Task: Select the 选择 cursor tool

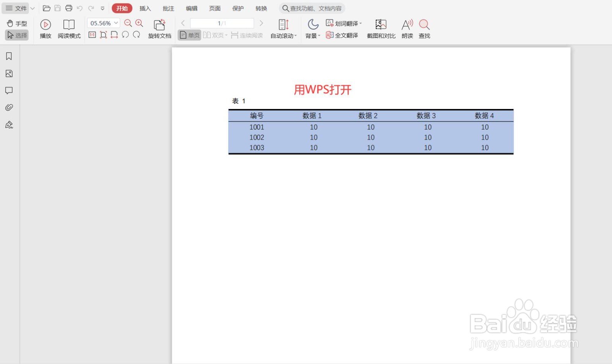Action: pyautogui.click(x=17, y=35)
